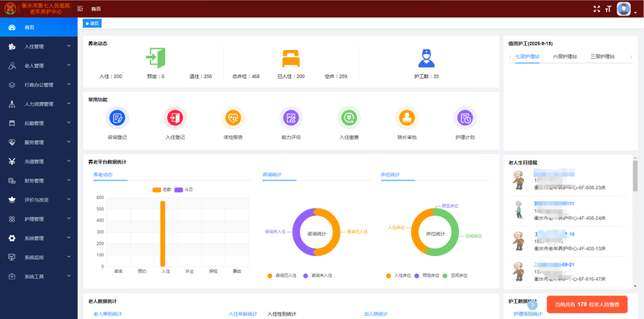Click the 老人管理 person icon
The width and height of the screenshot is (644, 319).
12,66
